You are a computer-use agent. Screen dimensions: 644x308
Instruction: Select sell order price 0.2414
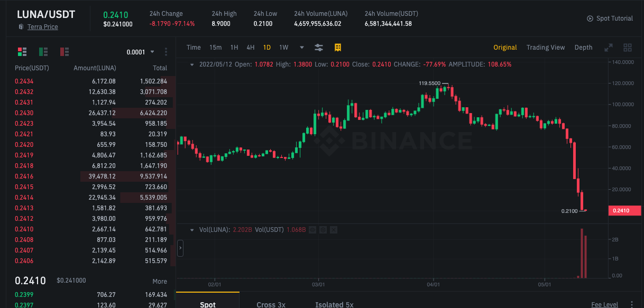click(24, 198)
